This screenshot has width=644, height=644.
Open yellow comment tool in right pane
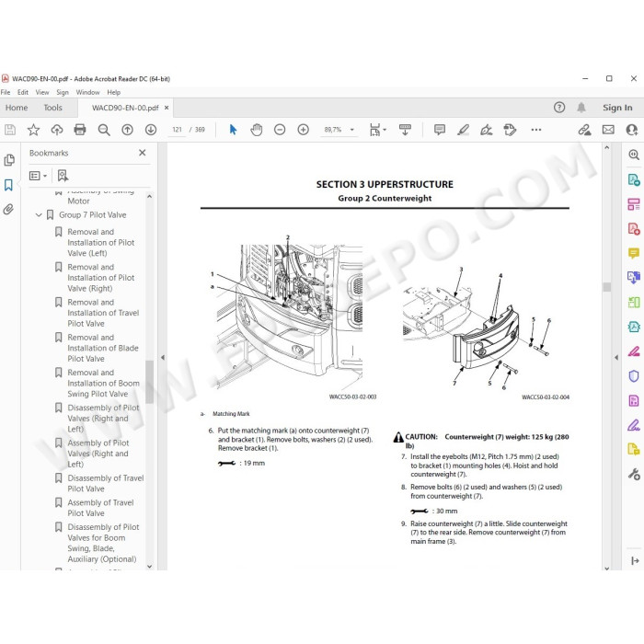(633, 253)
